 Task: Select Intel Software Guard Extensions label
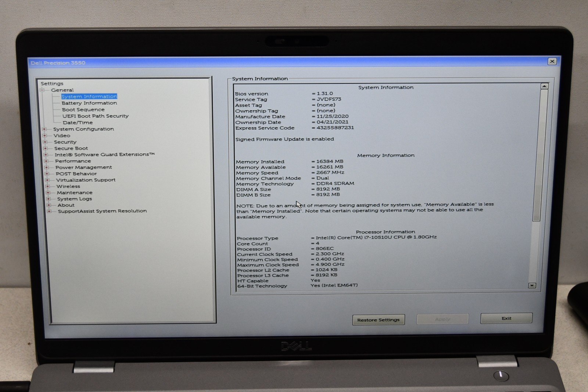(x=105, y=154)
